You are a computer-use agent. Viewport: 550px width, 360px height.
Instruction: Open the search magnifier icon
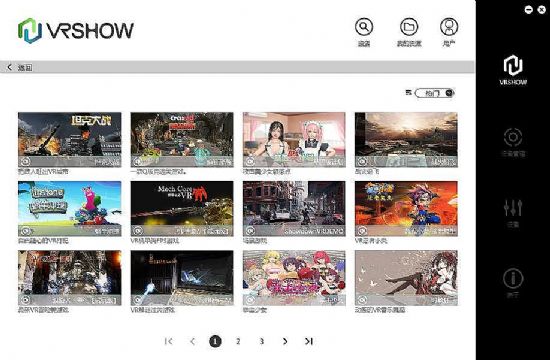(364, 27)
